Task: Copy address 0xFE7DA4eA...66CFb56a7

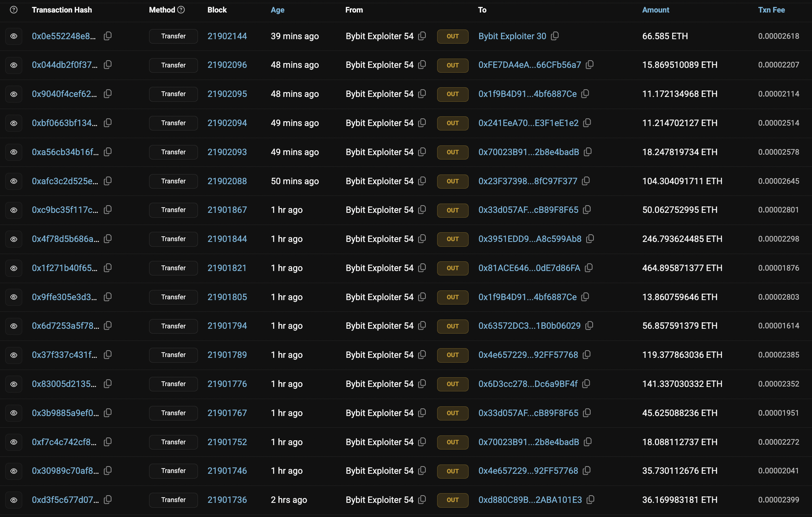Action: click(590, 65)
